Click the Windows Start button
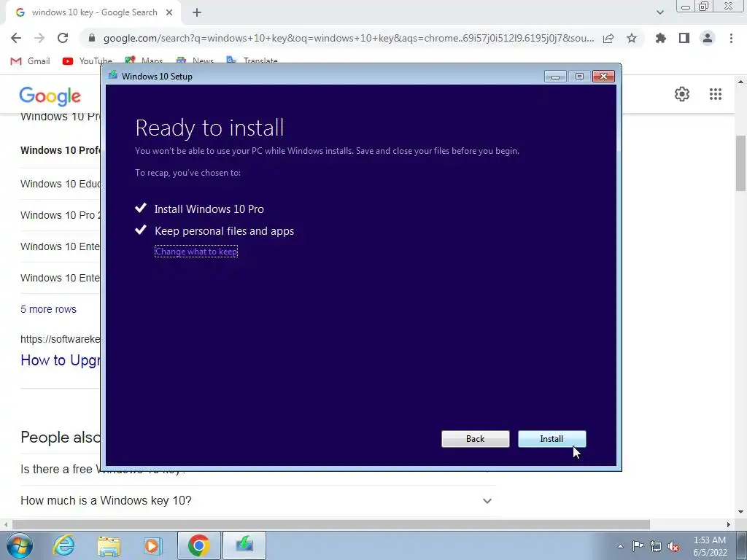 coord(20,545)
